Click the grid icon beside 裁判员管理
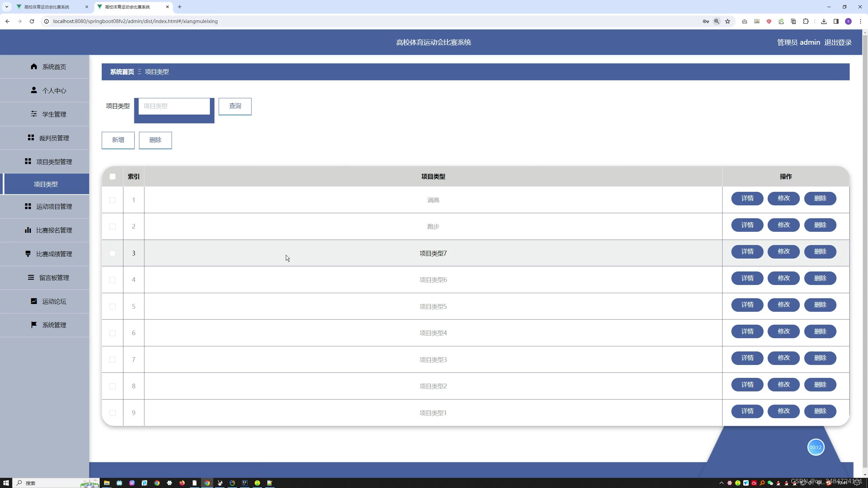868x488 pixels. (31, 138)
